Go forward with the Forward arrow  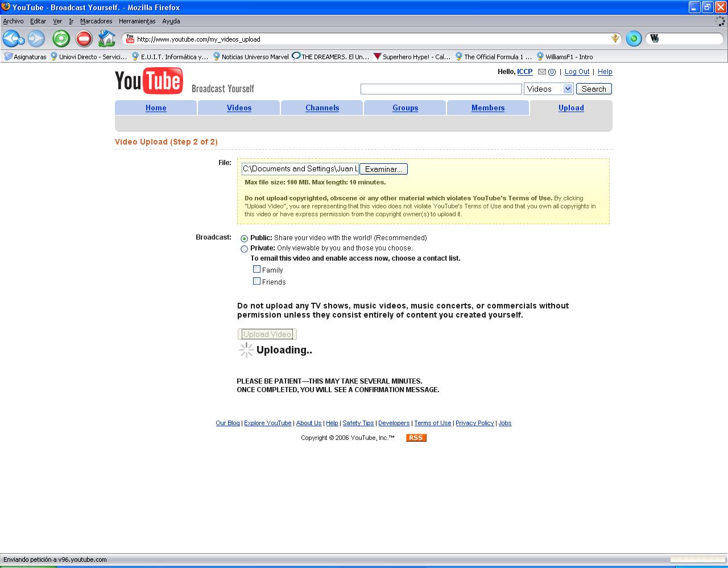click(x=36, y=39)
